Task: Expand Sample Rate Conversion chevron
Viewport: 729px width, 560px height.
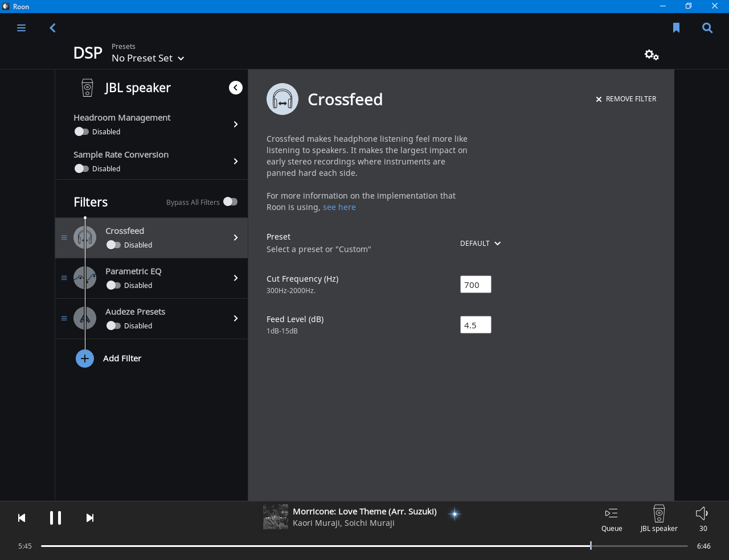Action: click(x=236, y=161)
